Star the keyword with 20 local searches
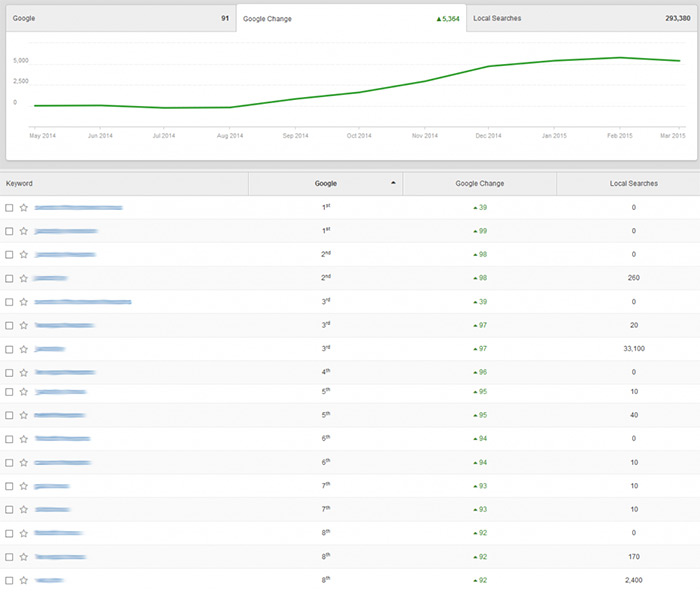The image size is (700, 592). [23, 325]
